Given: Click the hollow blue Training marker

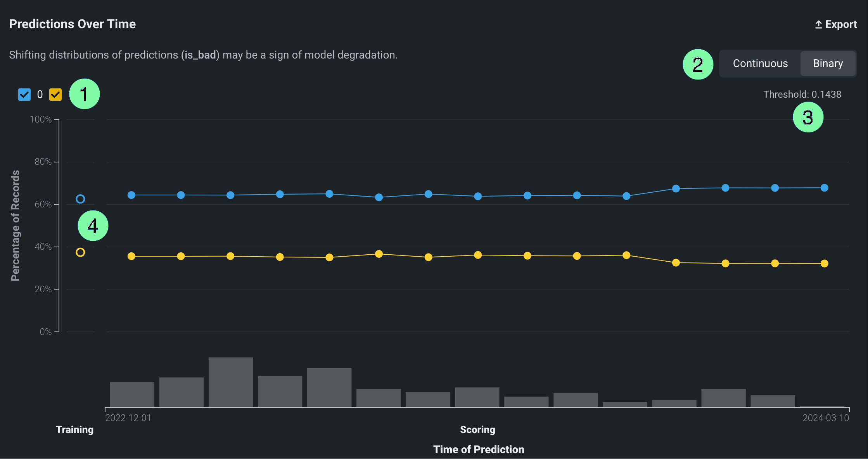Looking at the screenshot, I should point(80,199).
